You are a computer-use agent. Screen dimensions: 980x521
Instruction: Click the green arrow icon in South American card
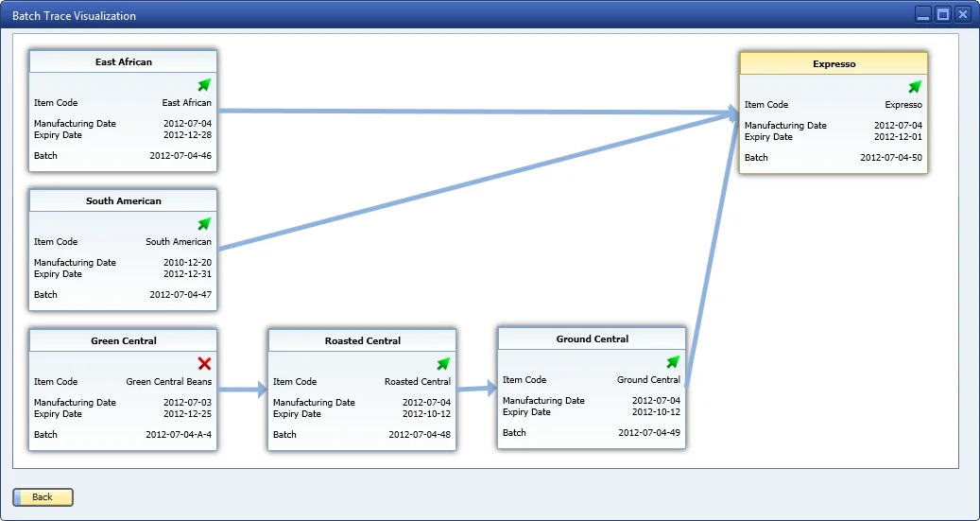204,224
